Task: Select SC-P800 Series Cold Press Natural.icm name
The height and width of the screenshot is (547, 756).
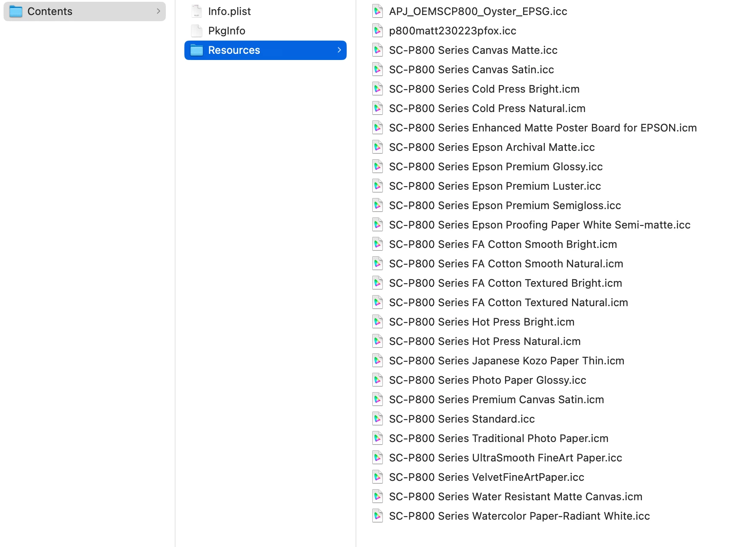Action: (x=487, y=109)
